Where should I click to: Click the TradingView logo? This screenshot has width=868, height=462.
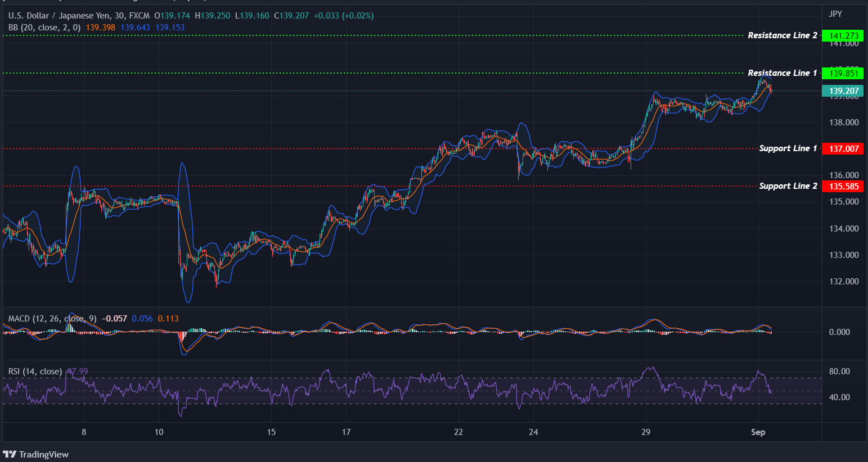[35, 454]
